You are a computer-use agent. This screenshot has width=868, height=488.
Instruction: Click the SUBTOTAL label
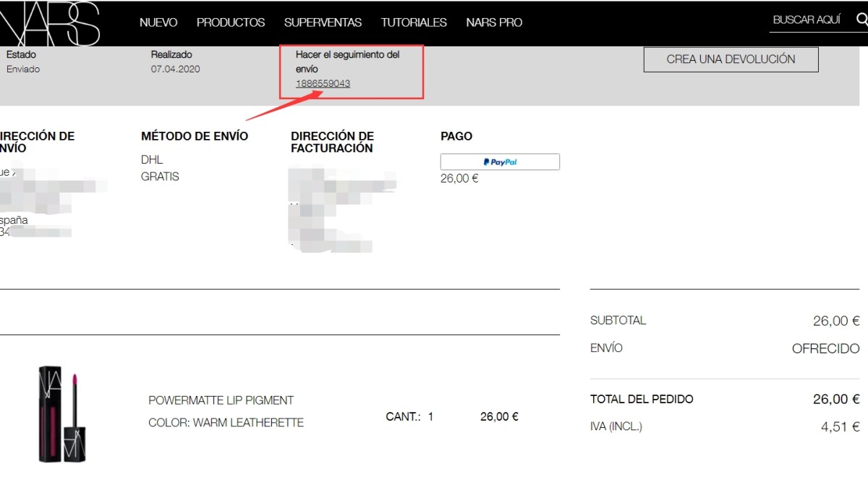pyautogui.click(x=618, y=321)
